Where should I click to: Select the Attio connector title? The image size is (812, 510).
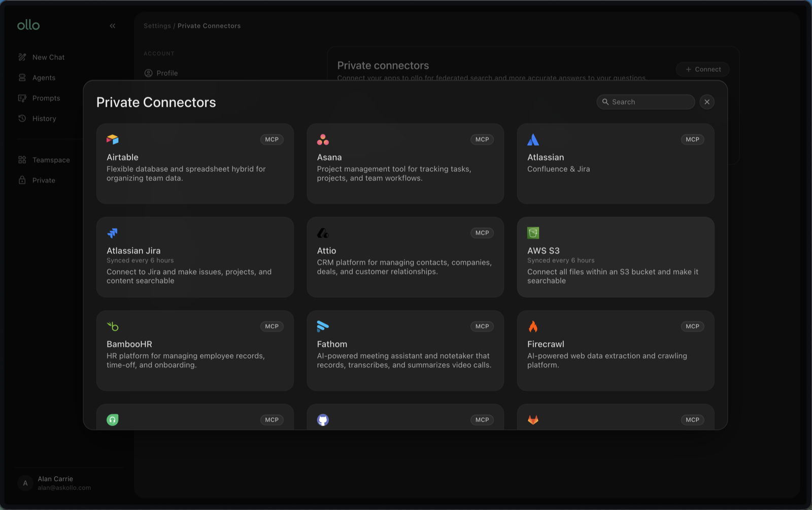click(x=326, y=251)
